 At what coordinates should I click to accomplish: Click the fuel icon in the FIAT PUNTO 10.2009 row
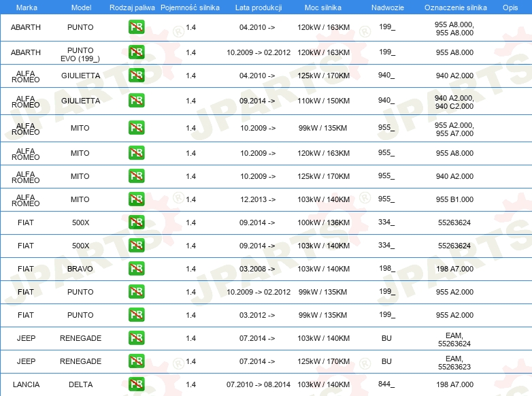136,291
